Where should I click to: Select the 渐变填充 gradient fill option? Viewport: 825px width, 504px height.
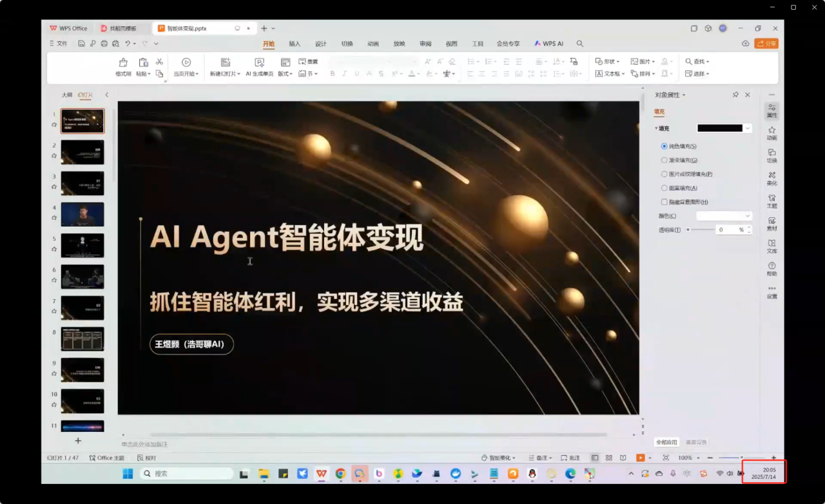(x=664, y=160)
